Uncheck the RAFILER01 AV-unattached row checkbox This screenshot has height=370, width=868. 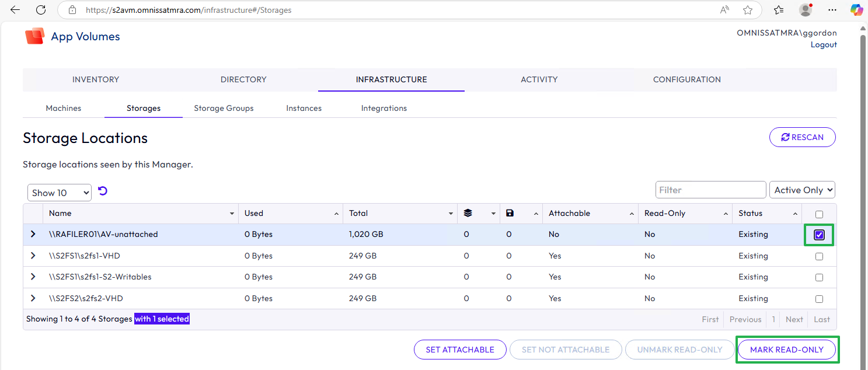(819, 235)
